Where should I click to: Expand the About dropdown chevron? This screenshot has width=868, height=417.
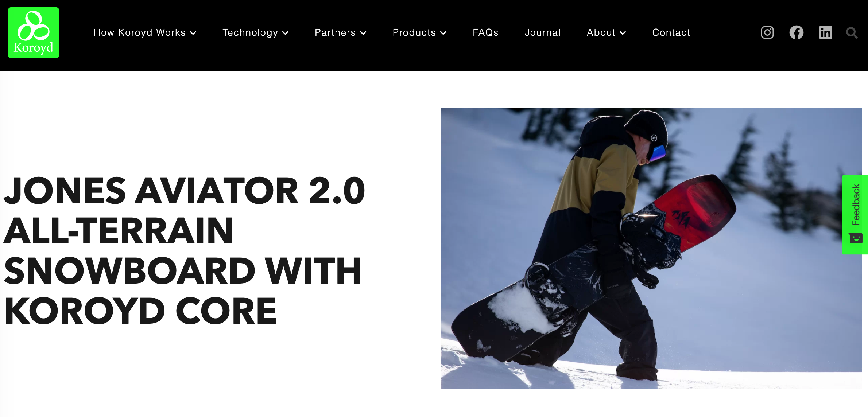click(x=623, y=33)
